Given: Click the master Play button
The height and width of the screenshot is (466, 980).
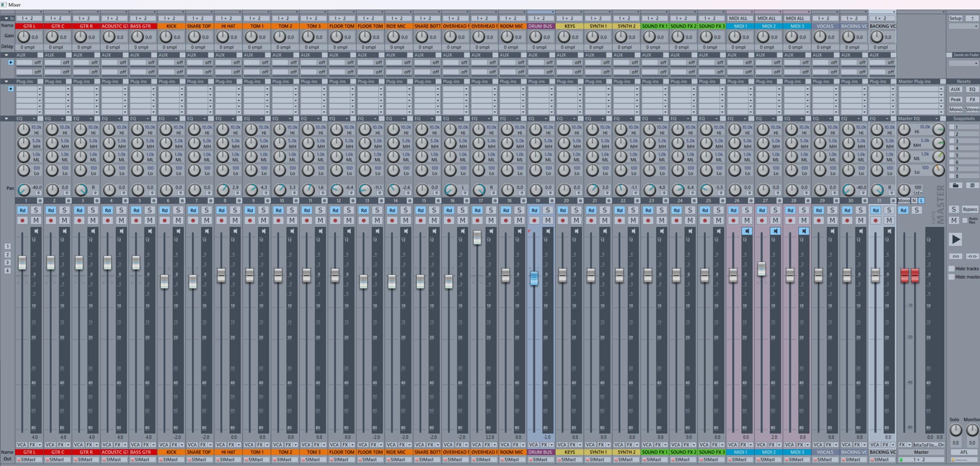Looking at the screenshot, I should pos(955,239).
